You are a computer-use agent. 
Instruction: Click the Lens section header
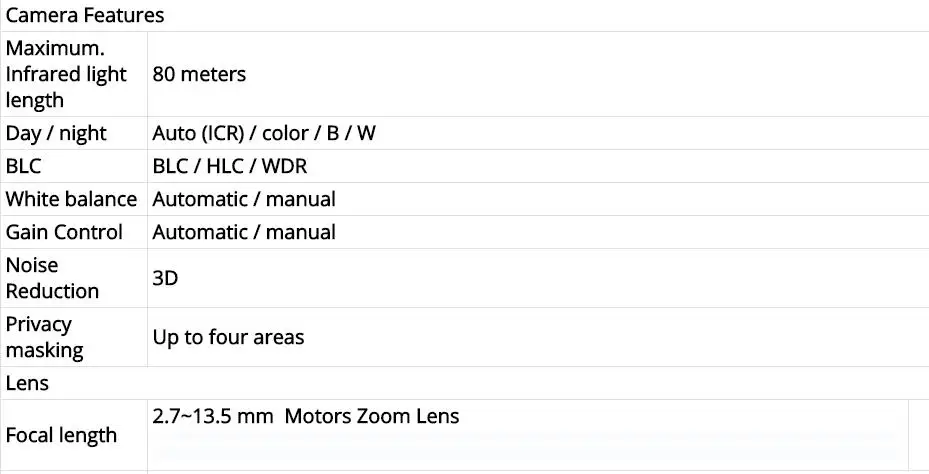tap(27, 383)
